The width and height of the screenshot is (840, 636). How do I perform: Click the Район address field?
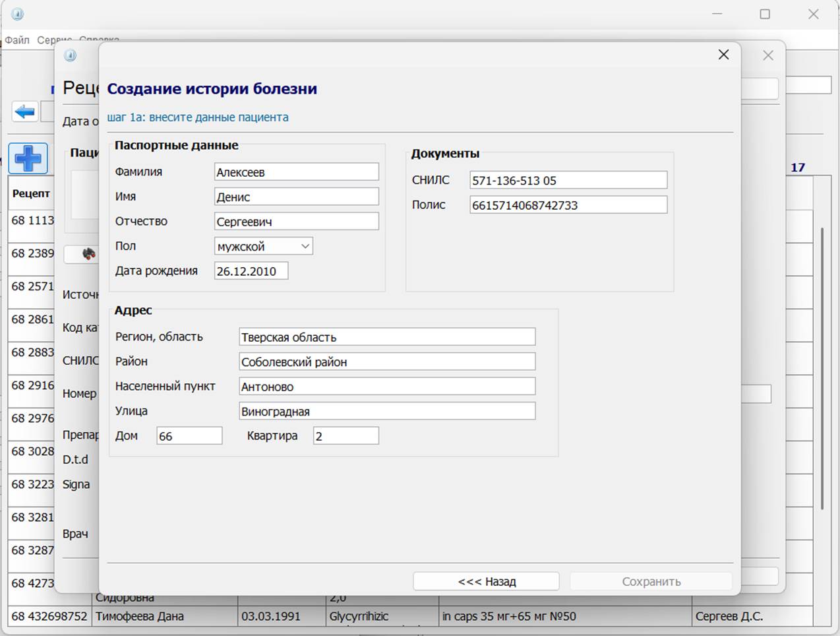pos(386,362)
